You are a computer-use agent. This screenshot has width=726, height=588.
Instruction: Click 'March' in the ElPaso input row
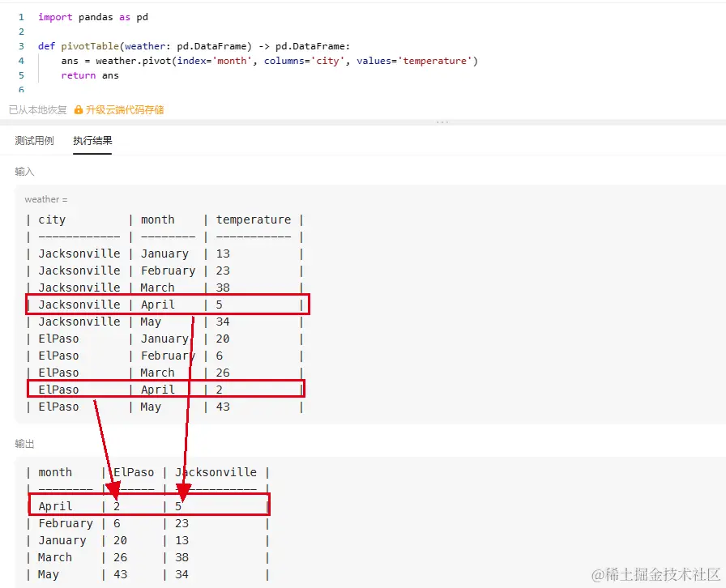(x=158, y=373)
